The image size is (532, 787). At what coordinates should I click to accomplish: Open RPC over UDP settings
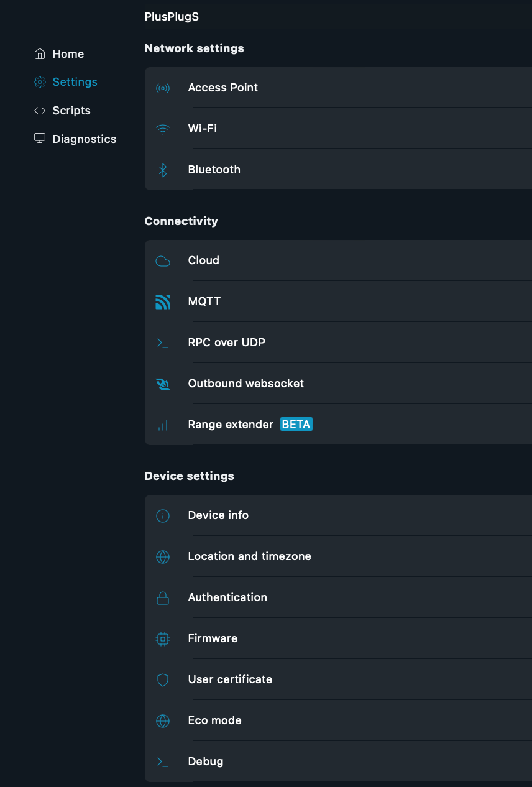[x=227, y=343]
